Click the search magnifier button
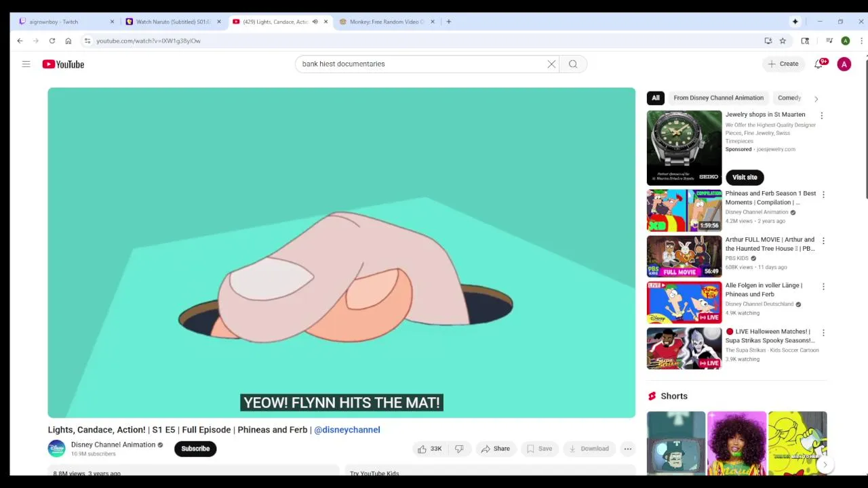 573,64
